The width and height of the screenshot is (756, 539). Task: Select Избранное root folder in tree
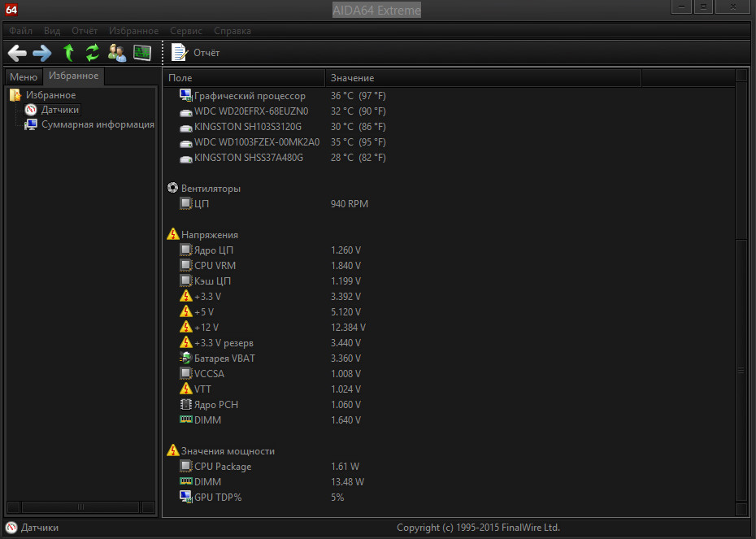tap(50, 95)
